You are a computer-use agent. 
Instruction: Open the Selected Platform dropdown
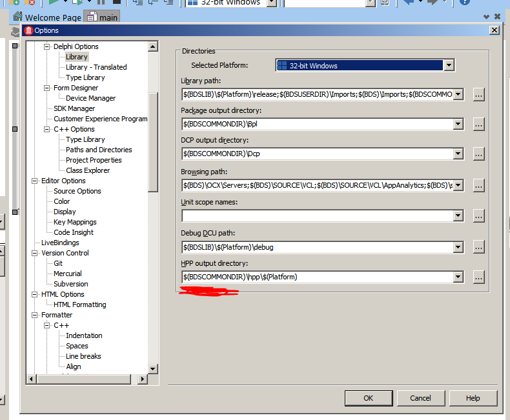pyautogui.click(x=449, y=65)
